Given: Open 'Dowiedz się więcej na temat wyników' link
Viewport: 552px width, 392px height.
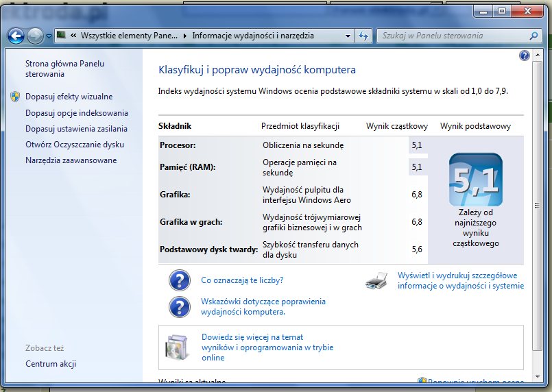Looking at the screenshot, I should tap(267, 347).
